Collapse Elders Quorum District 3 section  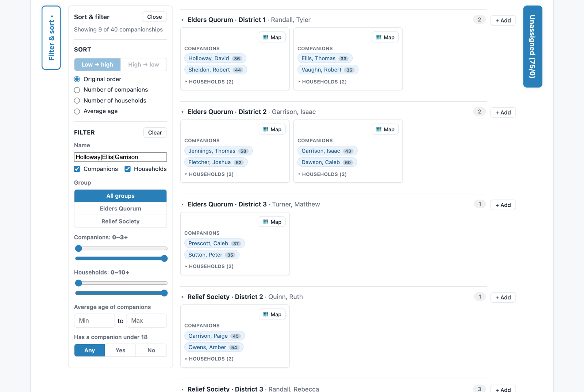point(182,205)
